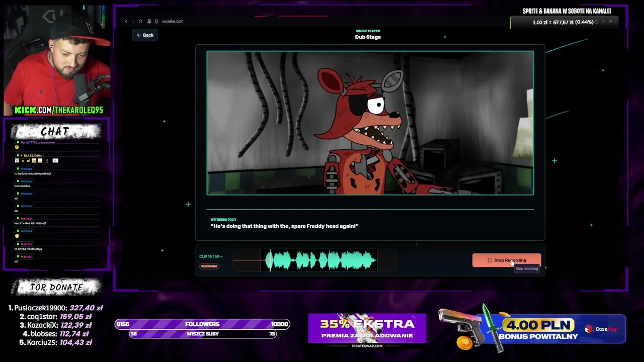Focus the voxalike.com address bar

click(x=173, y=21)
